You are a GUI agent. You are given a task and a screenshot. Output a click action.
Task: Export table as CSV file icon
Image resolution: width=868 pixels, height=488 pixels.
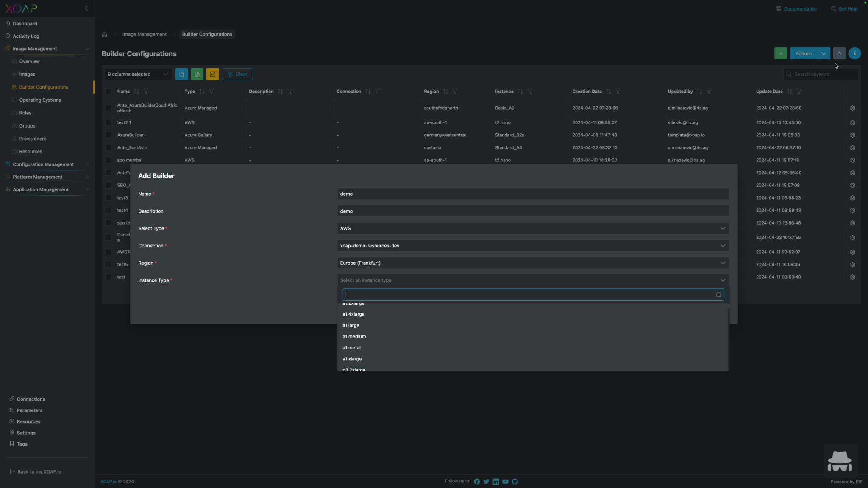tap(181, 74)
